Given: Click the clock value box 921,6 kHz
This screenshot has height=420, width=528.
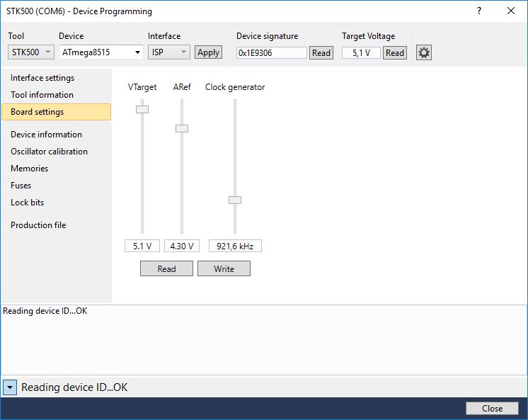Looking at the screenshot, I should pyautogui.click(x=235, y=246).
